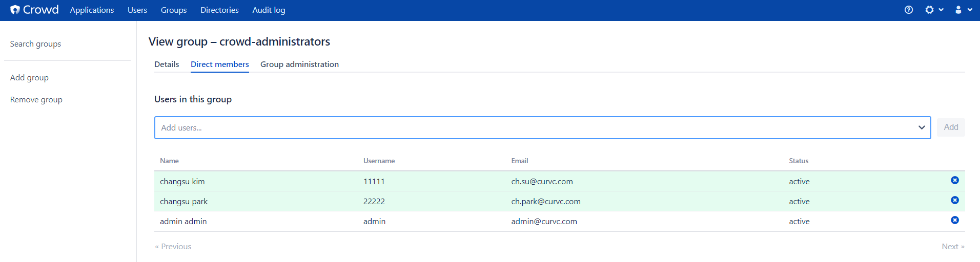Click email admin@curvc.com

[x=544, y=221]
